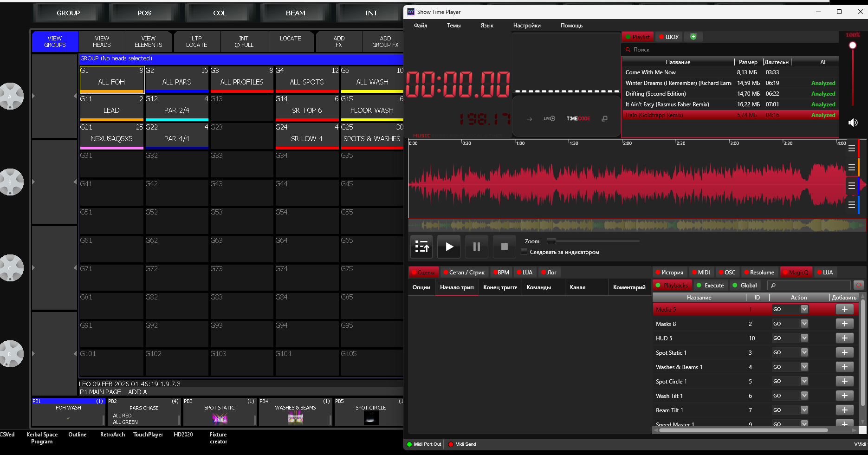The image size is (868, 455).
Task: Click the speaker icon below the volume slider
Action: [853, 122]
